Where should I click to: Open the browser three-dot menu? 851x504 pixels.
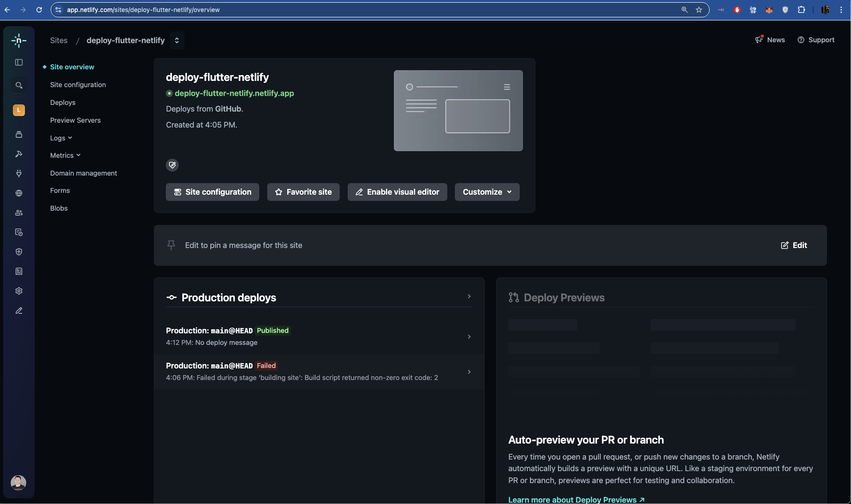(x=841, y=10)
